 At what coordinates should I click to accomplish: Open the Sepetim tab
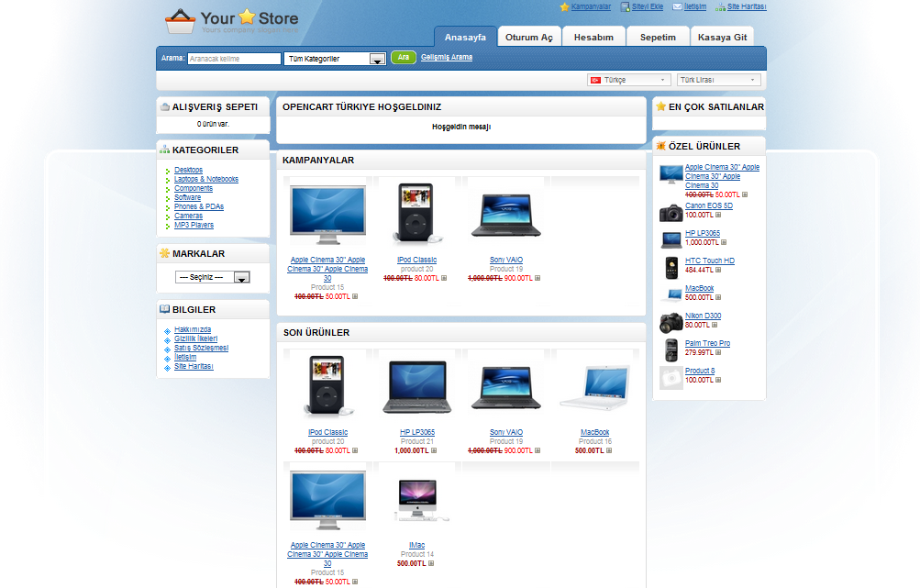[x=658, y=37]
